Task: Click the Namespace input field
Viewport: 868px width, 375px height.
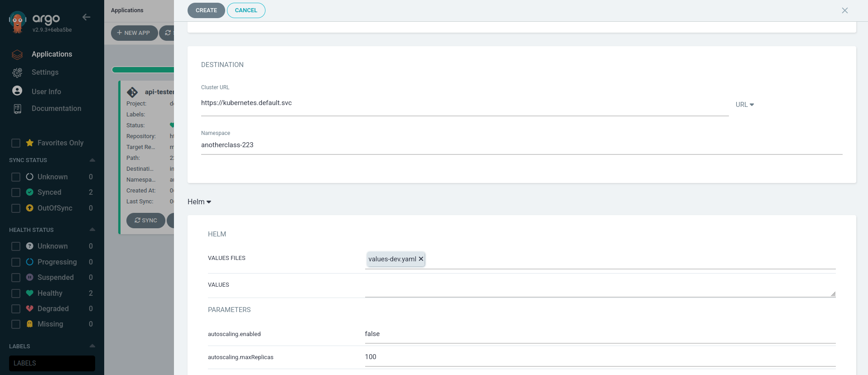Action: pos(521,145)
